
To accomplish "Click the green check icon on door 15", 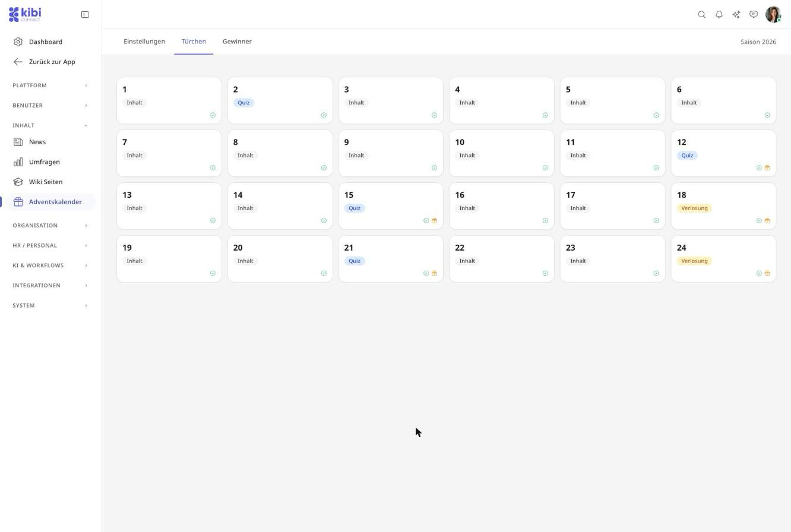I will pyautogui.click(x=426, y=221).
